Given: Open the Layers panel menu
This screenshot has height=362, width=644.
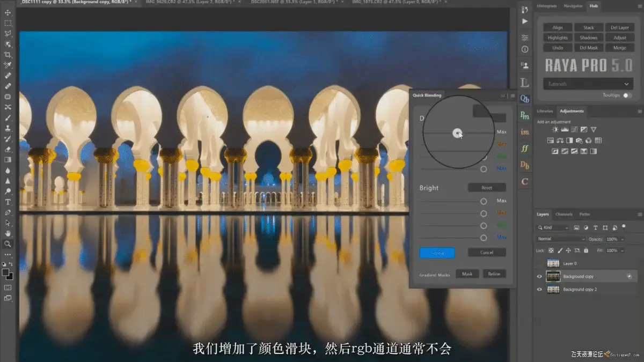Looking at the screenshot, I should point(639,215).
